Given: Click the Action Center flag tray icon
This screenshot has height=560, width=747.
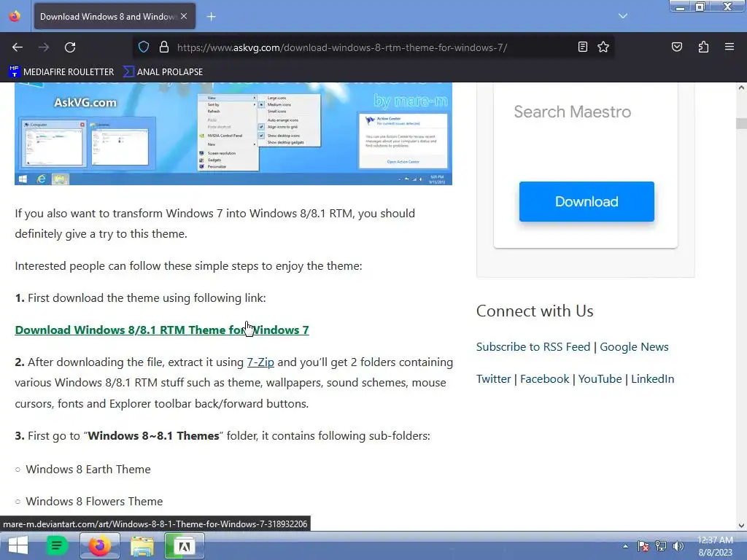Looking at the screenshot, I should pos(643,546).
